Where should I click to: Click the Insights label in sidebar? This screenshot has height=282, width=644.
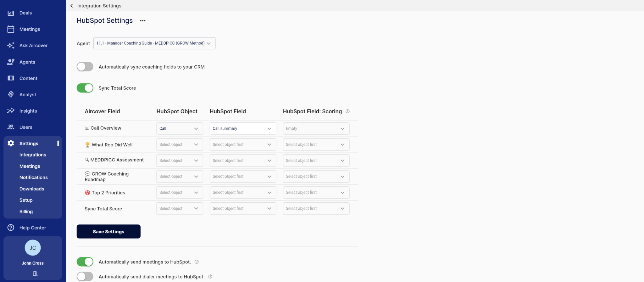(28, 111)
